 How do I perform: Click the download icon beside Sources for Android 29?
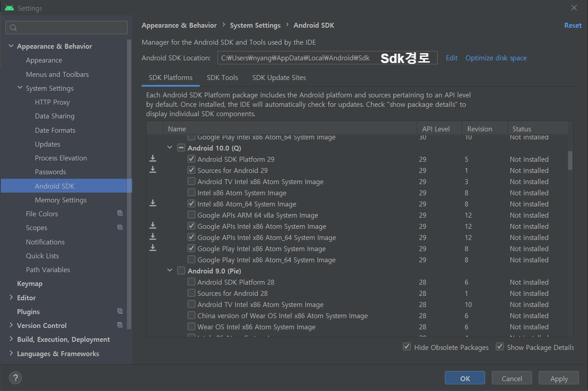tap(153, 169)
